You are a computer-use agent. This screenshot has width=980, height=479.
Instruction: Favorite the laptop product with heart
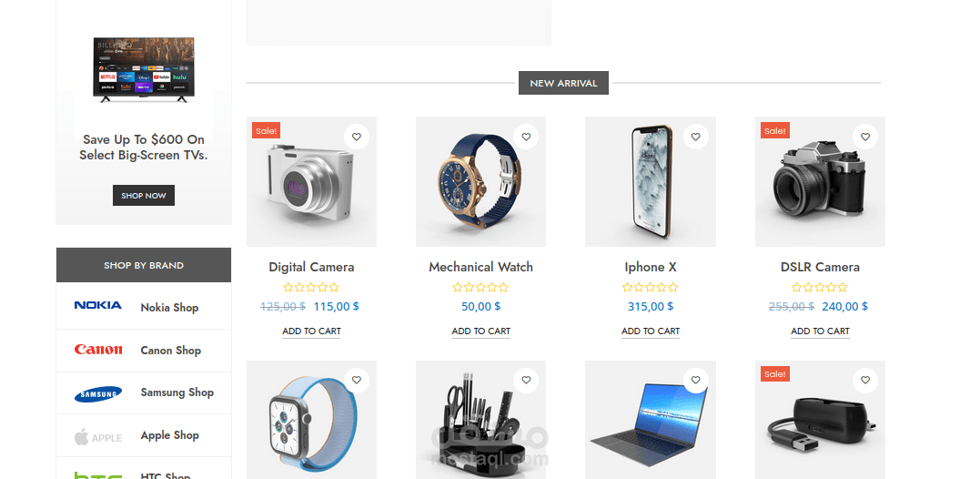coord(695,381)
